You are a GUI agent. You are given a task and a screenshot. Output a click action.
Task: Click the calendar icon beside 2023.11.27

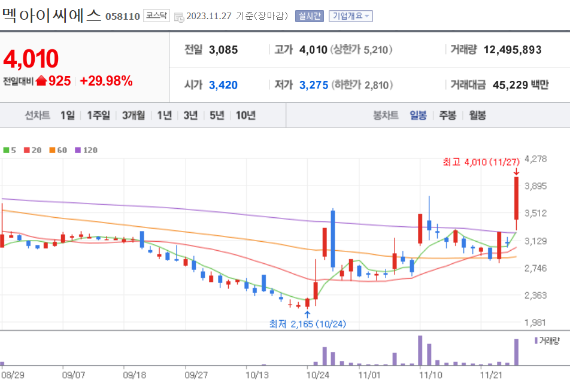tap(179, 17)
